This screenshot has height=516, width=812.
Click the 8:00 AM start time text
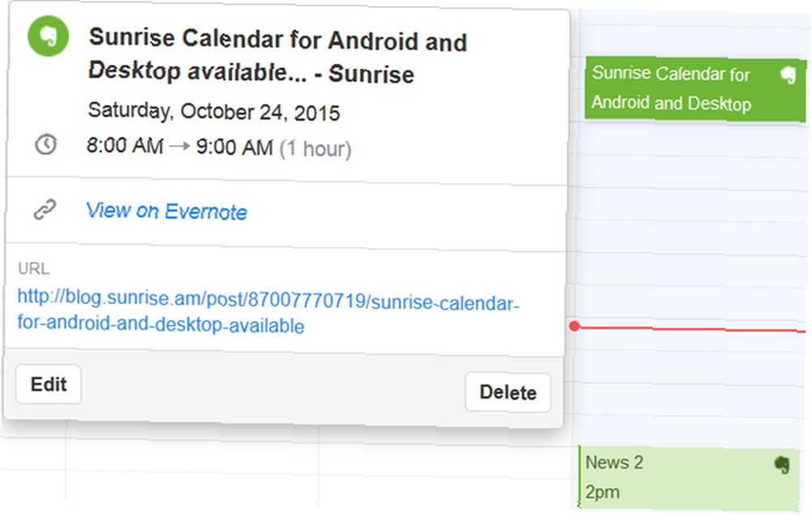(x=125, y=145)
